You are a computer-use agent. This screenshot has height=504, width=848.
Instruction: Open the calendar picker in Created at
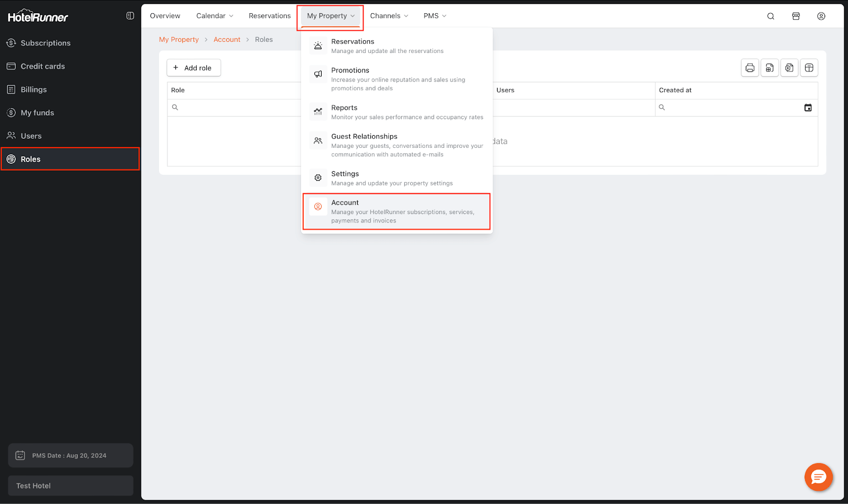coord(808,108)
